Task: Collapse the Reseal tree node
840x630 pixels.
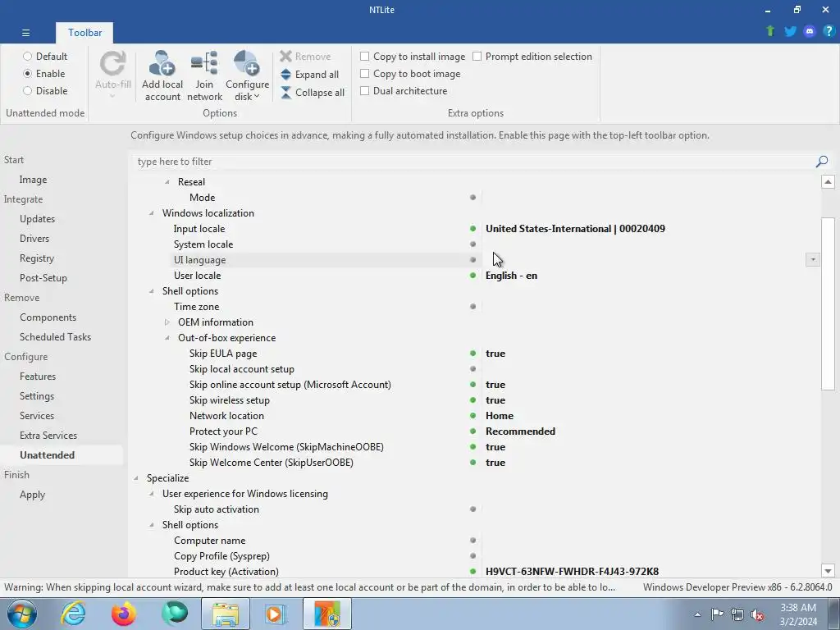Action: pyautogui.click(x=167, y=182)
